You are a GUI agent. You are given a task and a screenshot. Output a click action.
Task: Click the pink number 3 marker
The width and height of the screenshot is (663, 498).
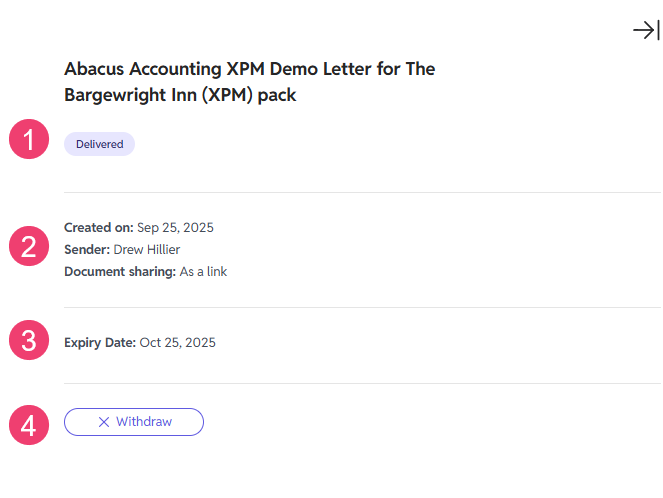coord(29,340)
